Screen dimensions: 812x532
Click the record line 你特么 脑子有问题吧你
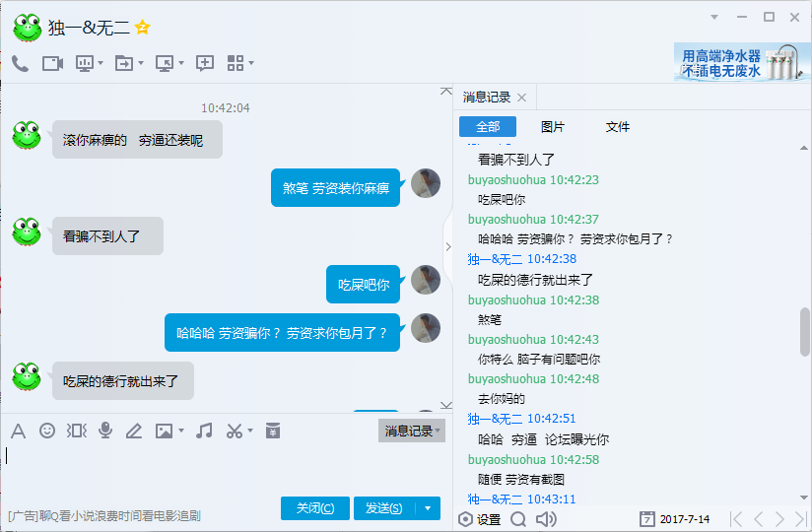click(x=539, y=360)
